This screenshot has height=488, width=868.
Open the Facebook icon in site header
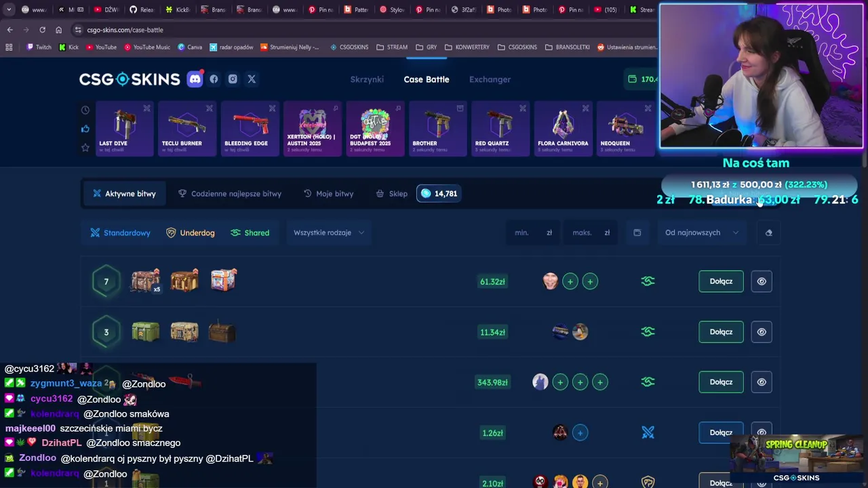[x=214, y=79]
